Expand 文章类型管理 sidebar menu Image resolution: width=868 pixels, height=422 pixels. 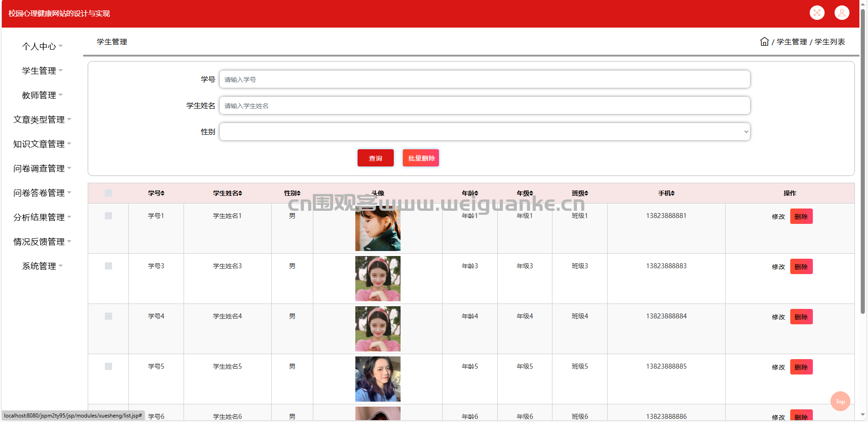tap(42, 119)
